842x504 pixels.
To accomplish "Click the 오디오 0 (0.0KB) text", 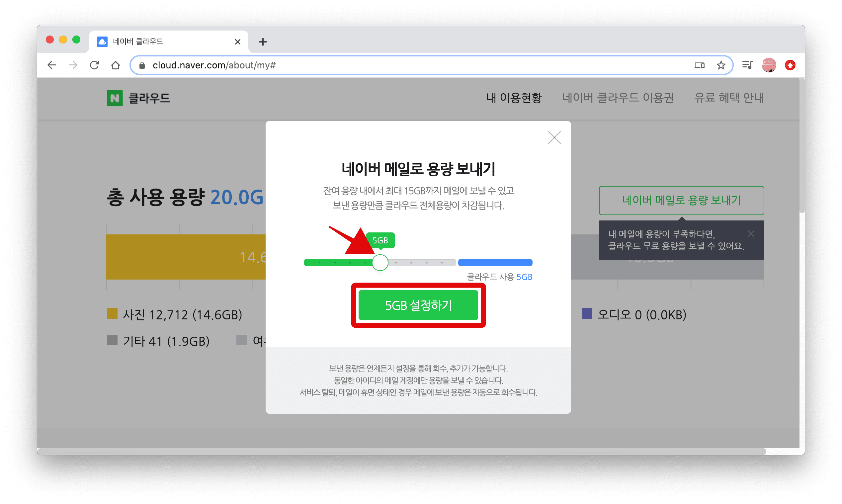I will (642, 314).
